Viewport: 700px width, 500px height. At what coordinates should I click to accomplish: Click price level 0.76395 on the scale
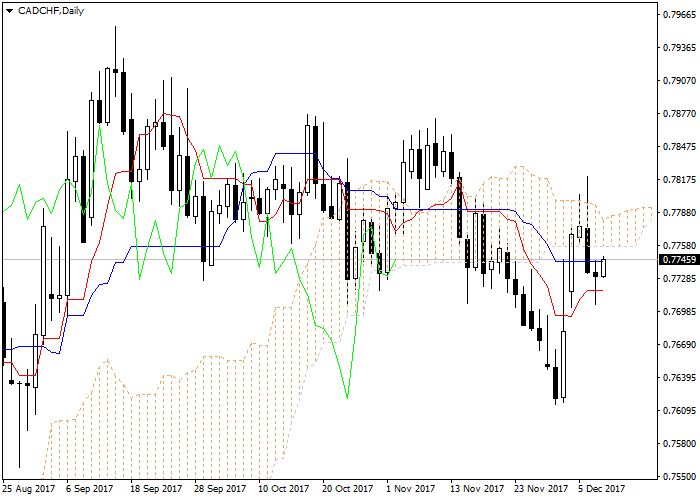coord(679,377)
